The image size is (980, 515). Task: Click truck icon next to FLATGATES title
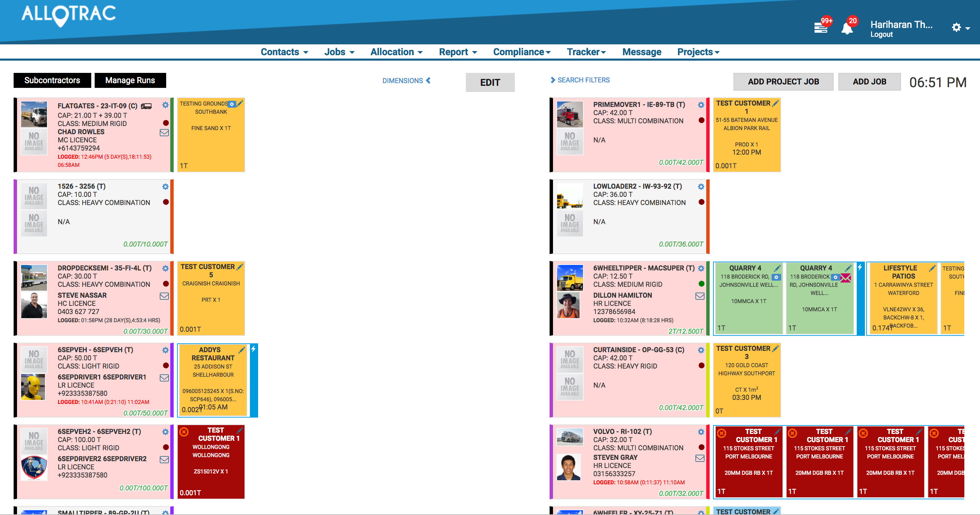146,106
